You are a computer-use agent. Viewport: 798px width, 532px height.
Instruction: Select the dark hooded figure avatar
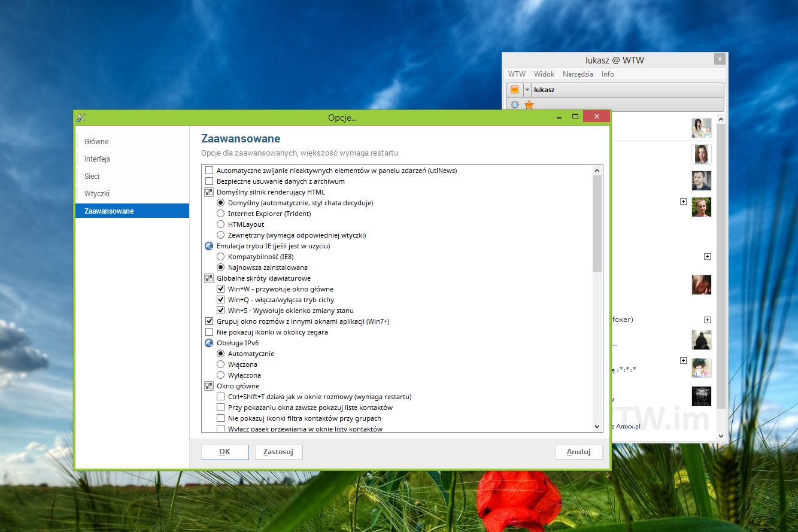pos(702,340)
